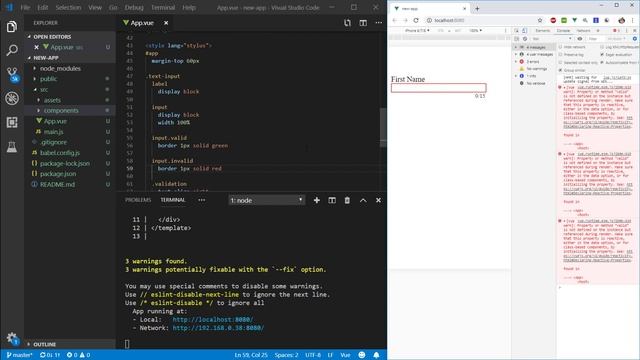Open the Search view in activity bar
Viewport: 640px width, 360px height.
[x=12, y=50]
